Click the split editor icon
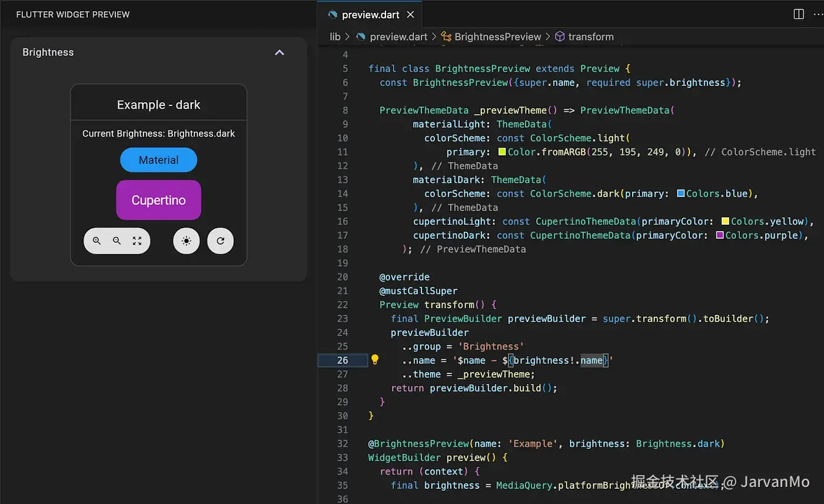This screenshot has height=504, width=824. pos(799,14)
